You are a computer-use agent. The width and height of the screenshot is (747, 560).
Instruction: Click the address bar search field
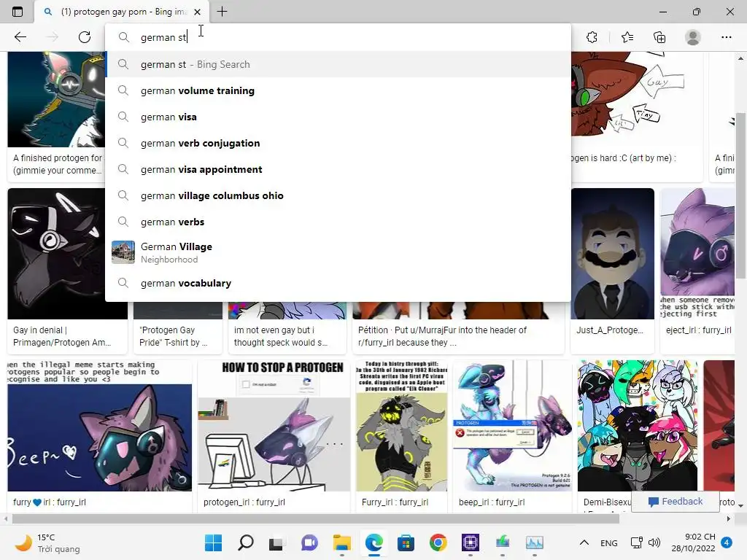(x=338, y=37)
